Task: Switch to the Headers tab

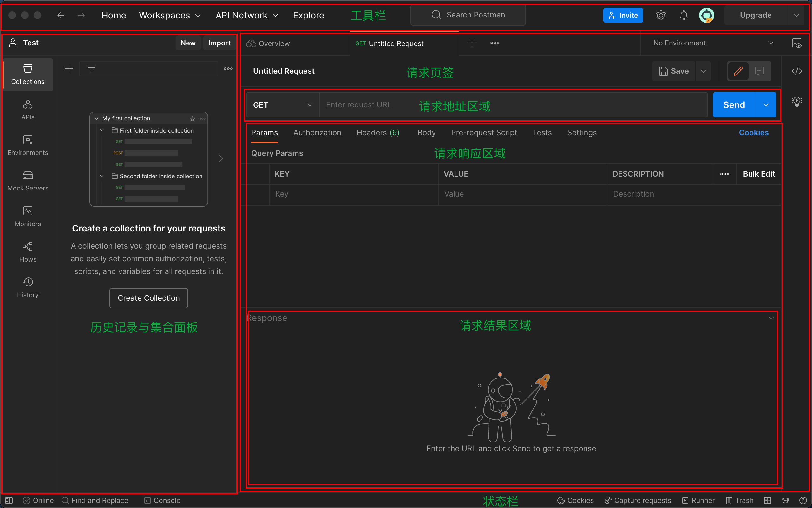Action: [378, 133]
